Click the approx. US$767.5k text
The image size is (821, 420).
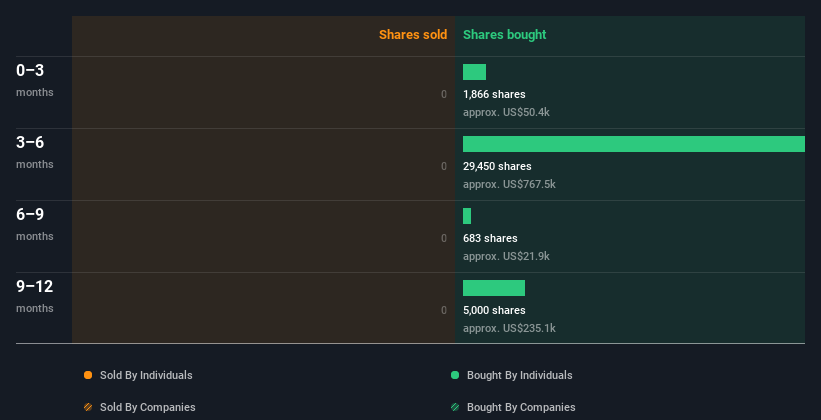point(509,184)
